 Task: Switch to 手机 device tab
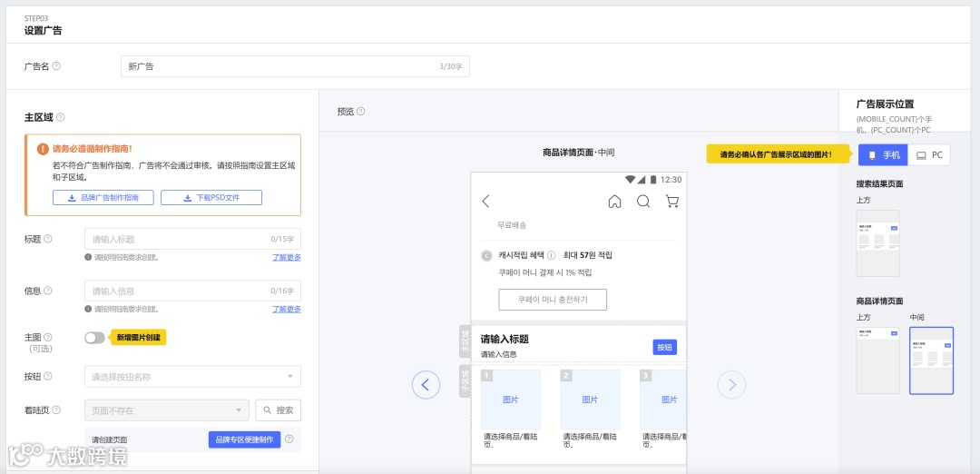point(883,155)
